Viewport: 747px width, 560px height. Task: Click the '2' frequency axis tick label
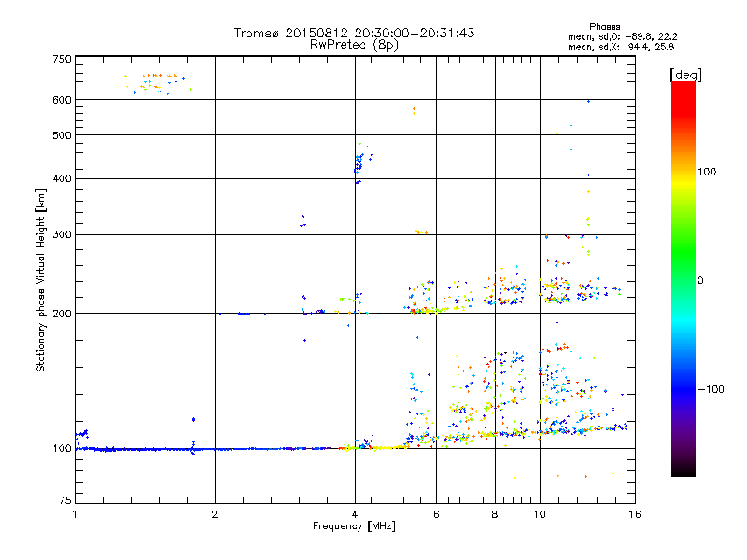pyautogui.click(x=215, y=514)
